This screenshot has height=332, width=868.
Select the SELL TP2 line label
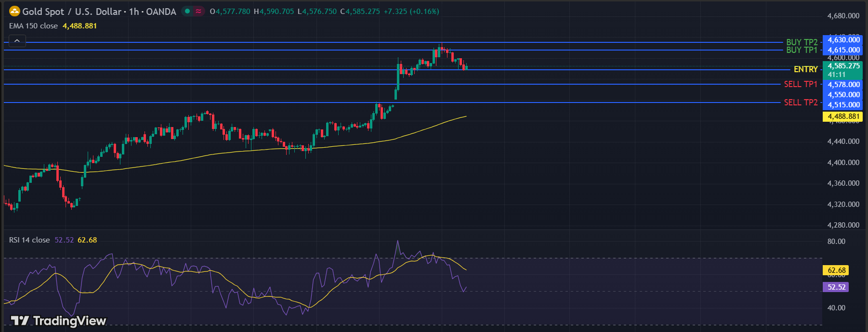[x=801, y=102]
